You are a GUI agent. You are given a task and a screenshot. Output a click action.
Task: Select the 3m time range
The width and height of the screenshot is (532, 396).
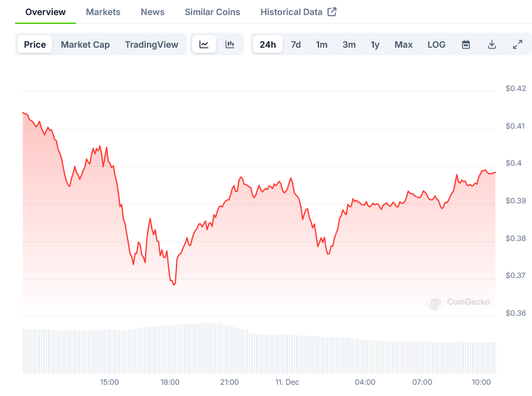click(x=349, y=45)
